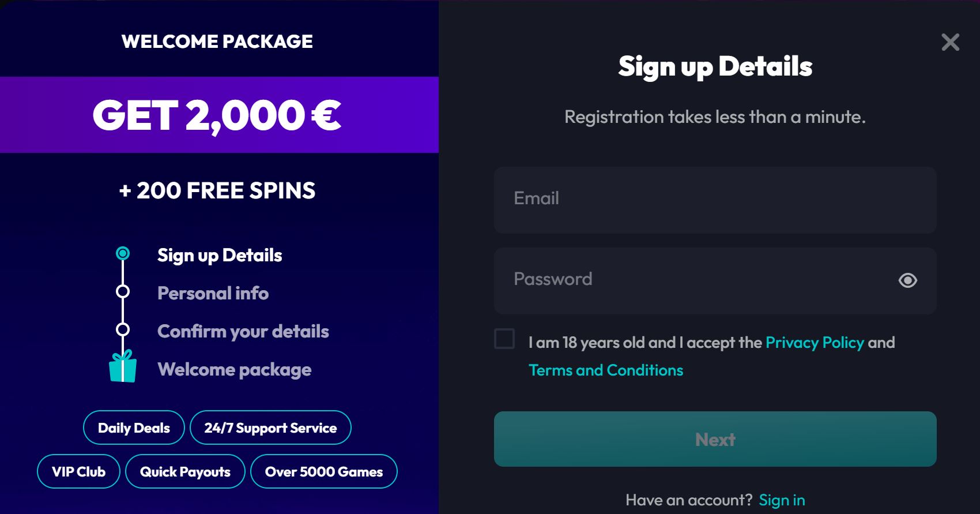Screen dimensions: 980x514
Task: Focus the Password input field
Action: coord(692,280)
